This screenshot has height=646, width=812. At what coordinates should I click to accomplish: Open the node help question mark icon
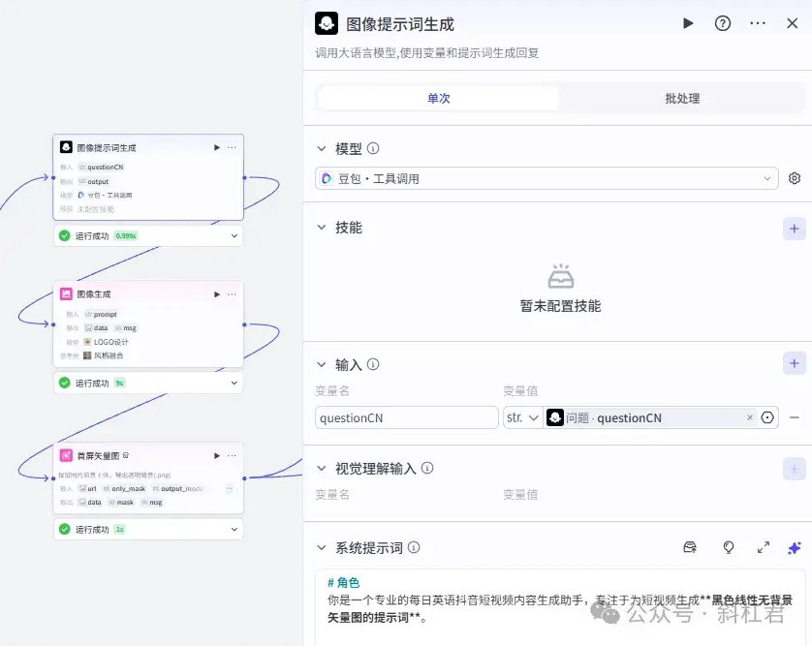[x=723, y=23]
